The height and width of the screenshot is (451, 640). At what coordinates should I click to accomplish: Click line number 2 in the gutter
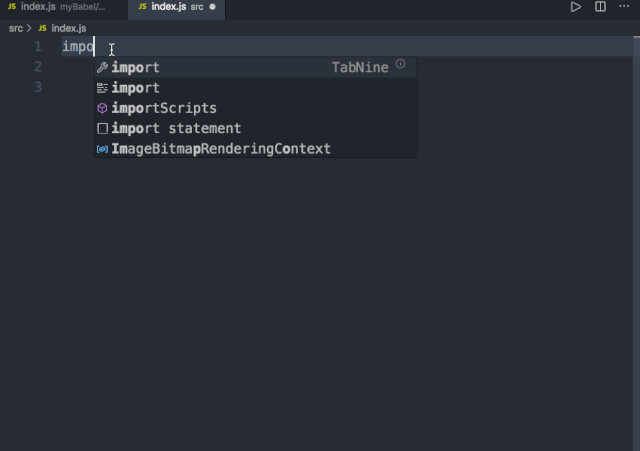pos(38,67)
